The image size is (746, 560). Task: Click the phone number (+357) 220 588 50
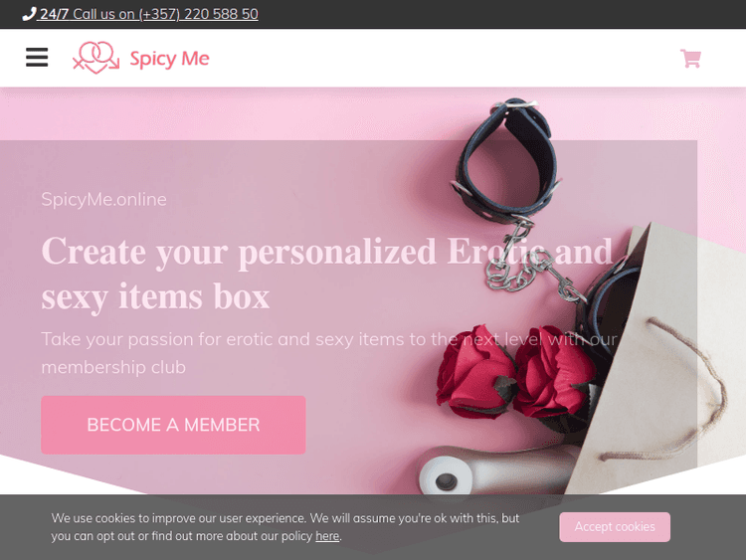[x=199, y=14]
